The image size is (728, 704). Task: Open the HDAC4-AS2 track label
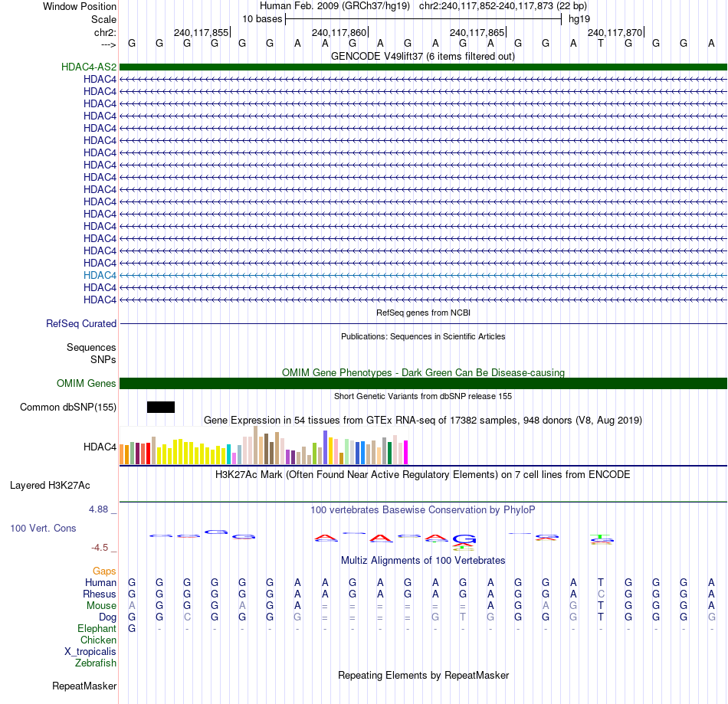click(x=89, y=67)
